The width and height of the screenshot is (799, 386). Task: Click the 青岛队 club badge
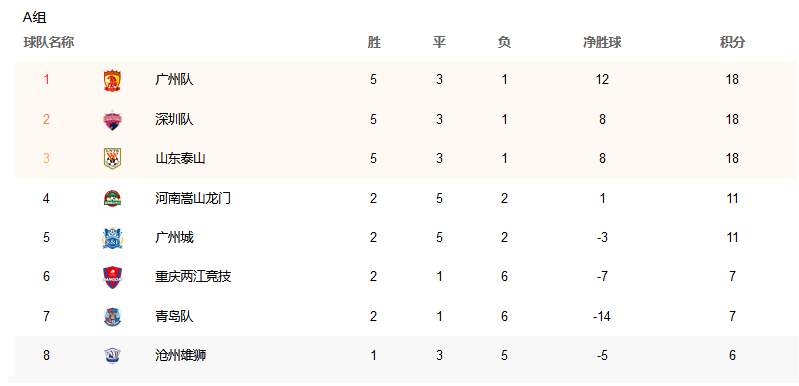point(112,316)
